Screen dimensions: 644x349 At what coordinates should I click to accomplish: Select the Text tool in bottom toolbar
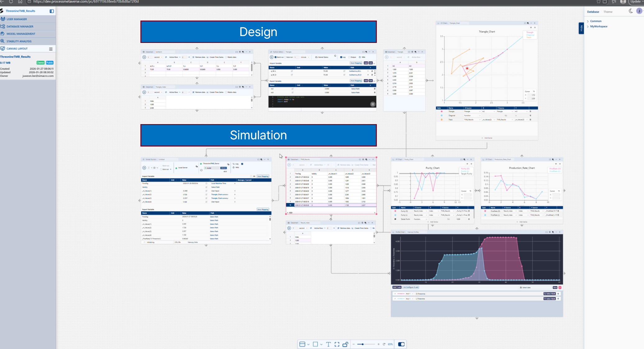tap(328, 344)
